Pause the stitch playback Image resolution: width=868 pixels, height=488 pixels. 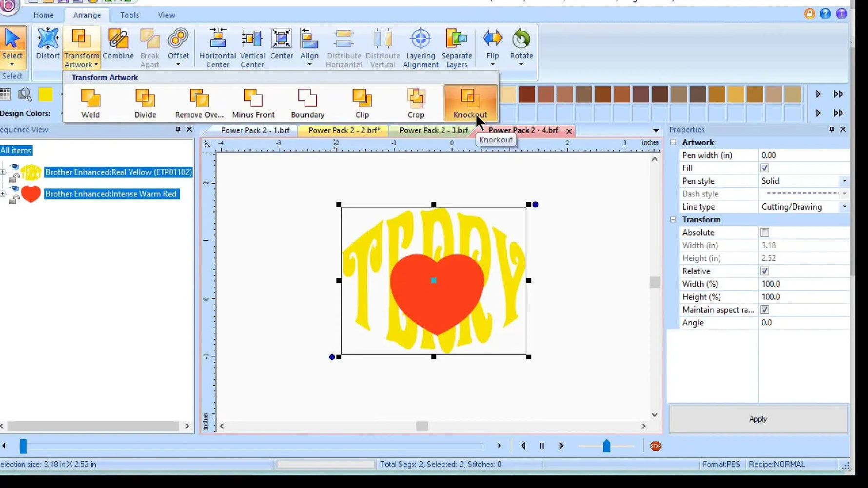click(x=541, y=446)
